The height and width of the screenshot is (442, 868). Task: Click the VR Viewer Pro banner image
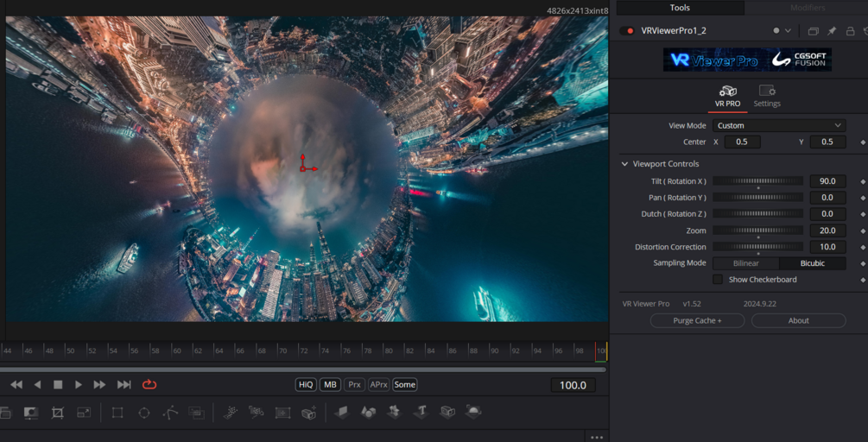click(x=747, y=60)
